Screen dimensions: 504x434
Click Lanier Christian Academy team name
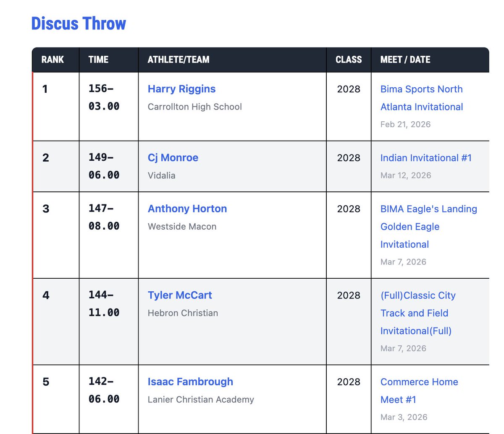coord(201,400)
